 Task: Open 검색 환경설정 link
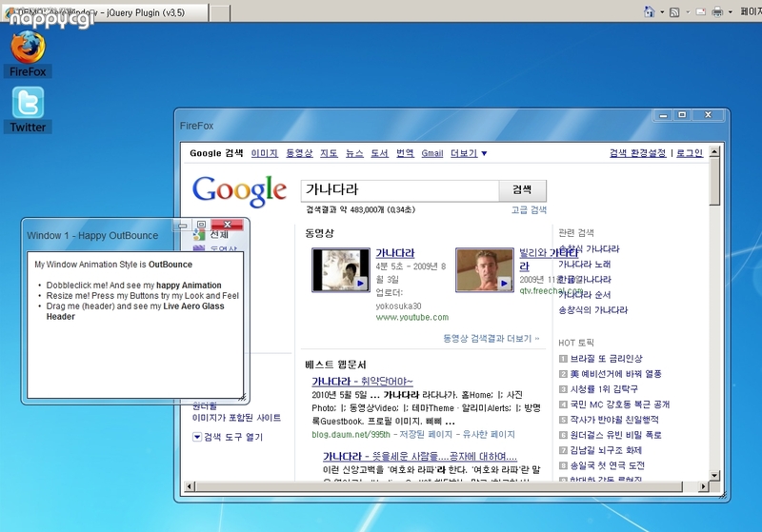tap(637, 153)
